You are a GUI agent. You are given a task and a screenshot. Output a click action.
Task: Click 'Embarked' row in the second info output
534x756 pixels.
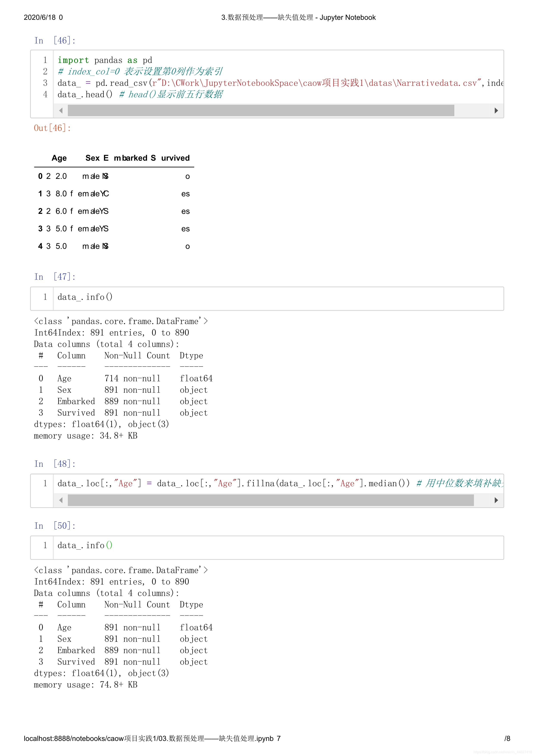pyautogui.click(x=123, y=650)
